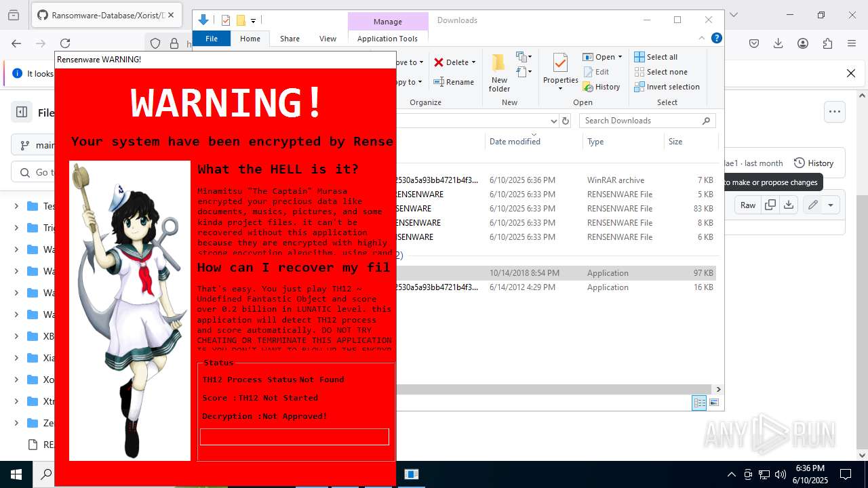Go back in the browser
Image resolution: width=868 pixels, height=488 pixels.
coord(16,43)
